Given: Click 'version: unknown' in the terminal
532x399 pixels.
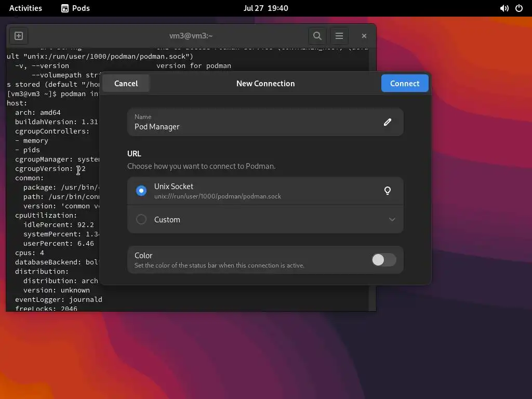Looking at the screenshot, I should (57, 290).
